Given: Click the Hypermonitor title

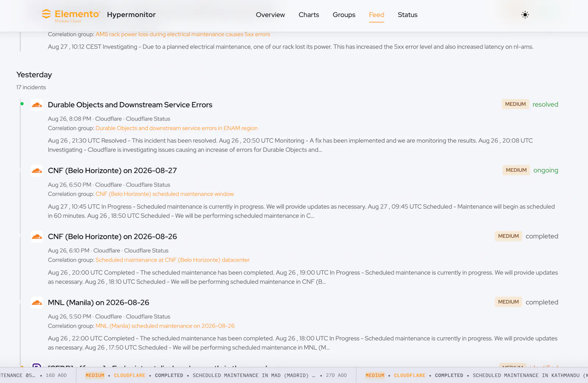Looking at the screenshot, I should [x=131, y=15].
